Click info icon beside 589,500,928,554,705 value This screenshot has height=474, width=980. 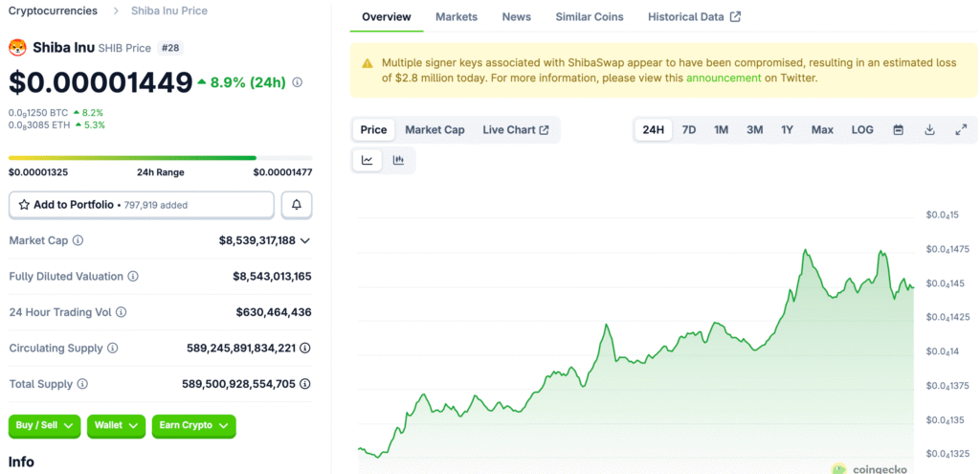[x=305, y=383]
